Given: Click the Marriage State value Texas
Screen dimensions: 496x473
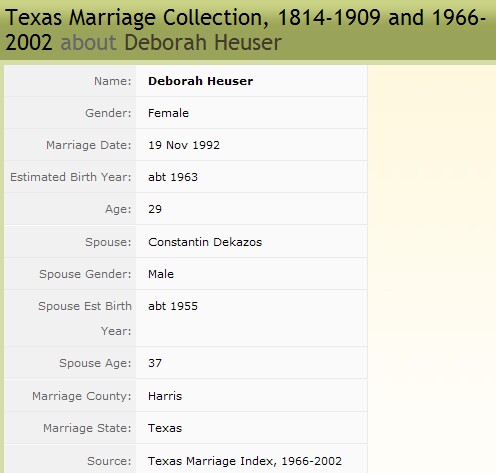Looking at the screenshot, I should coord(165,428).
